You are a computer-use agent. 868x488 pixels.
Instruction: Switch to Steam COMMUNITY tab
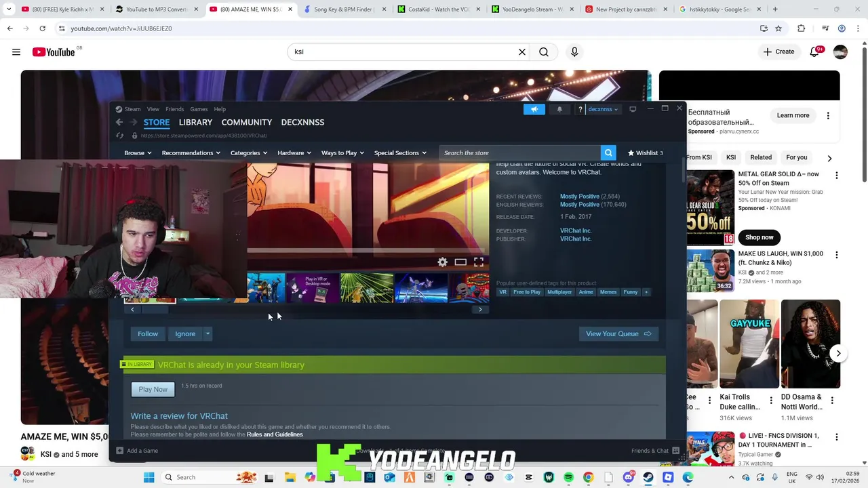pos(247,123)
